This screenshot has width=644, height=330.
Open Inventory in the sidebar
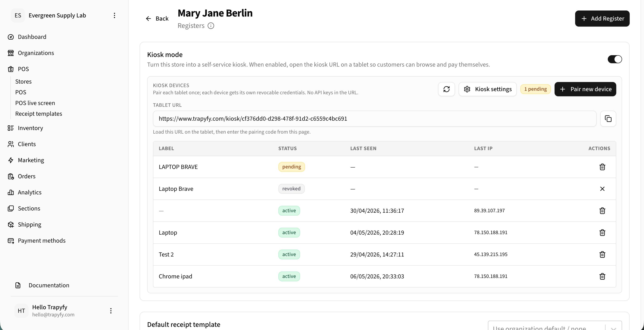pos(30,128)
